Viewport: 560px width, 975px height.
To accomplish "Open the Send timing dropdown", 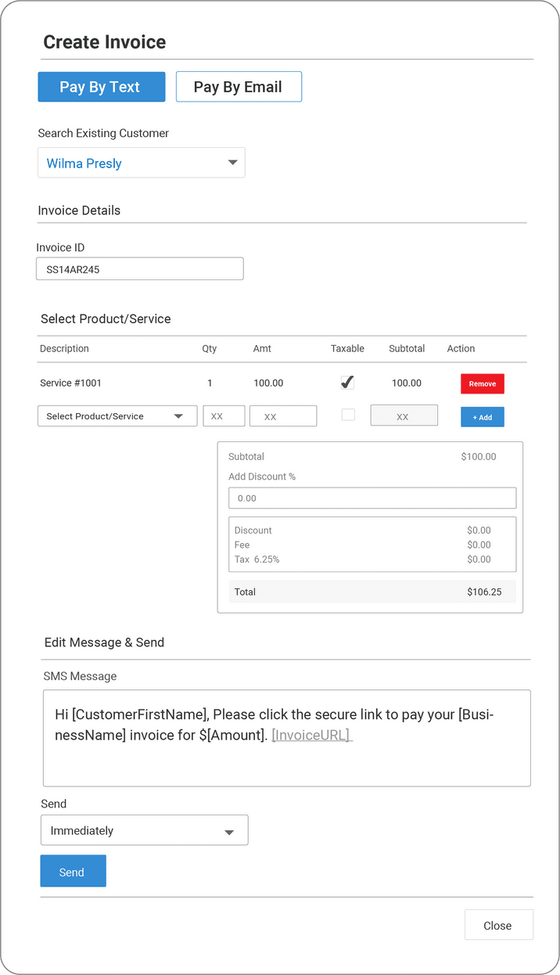I will [x=144, y=830].
